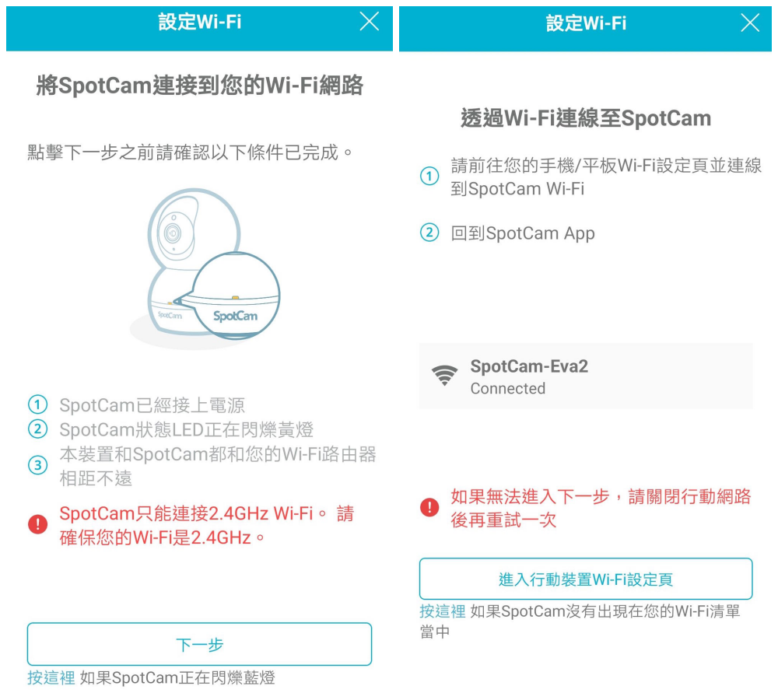Screen dimensions: 778x700
Task: Close the left 設定Wi-Fi screen
Action: [x=369, y=21]
